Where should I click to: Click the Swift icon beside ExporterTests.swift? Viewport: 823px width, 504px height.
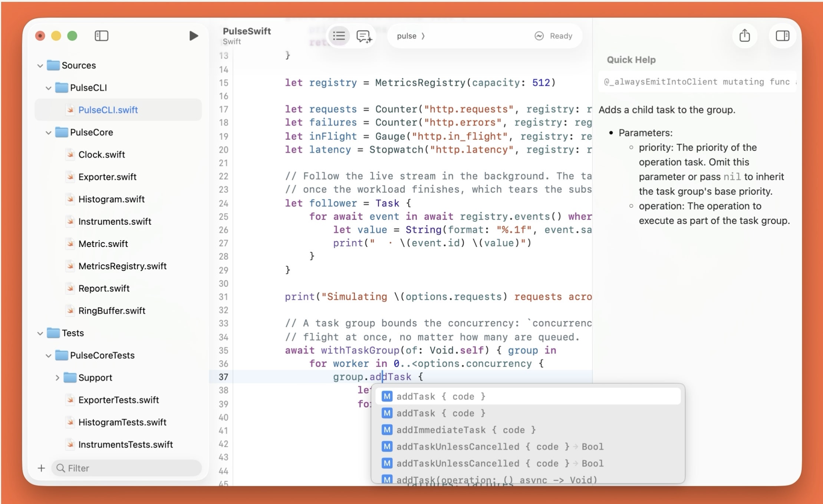tap(70, 399)
